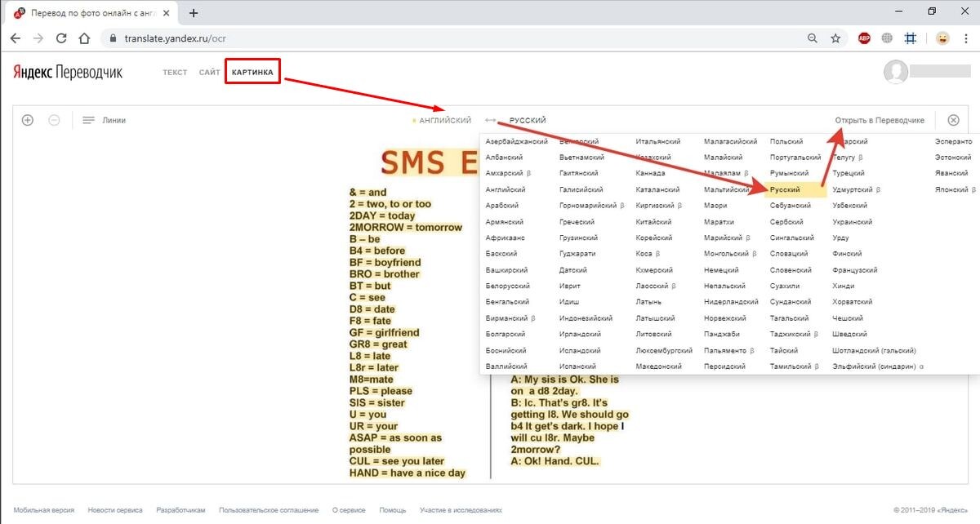This screenshot has height=524, width=980.
Task: Open the Chrome home page
Action: click(83, 38)
